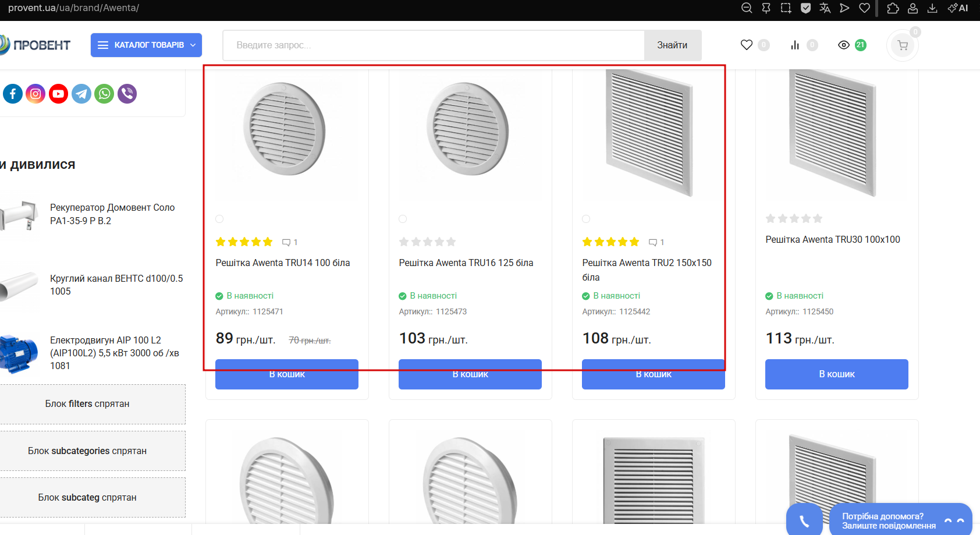
Task: Open the product comparison bar-chart icon
Action: click(795, 45)
